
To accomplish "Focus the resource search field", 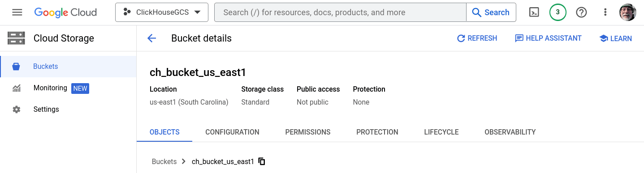I will (x=340, y=13).
